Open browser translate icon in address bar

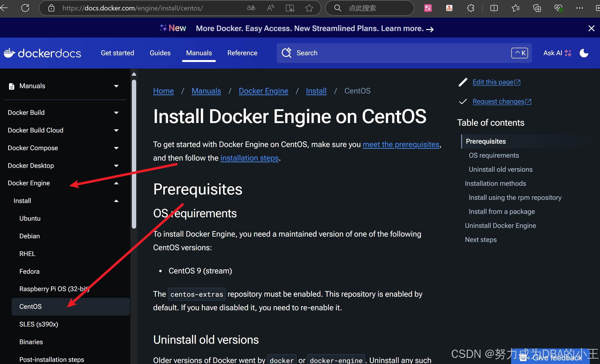[x=251, y=8]
